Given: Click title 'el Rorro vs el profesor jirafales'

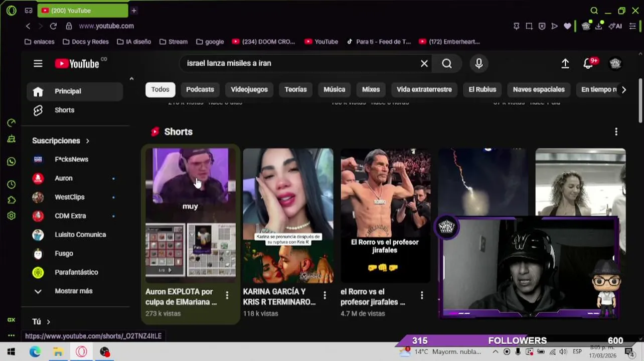Looking at the screenshot, I should pos(373,297).
